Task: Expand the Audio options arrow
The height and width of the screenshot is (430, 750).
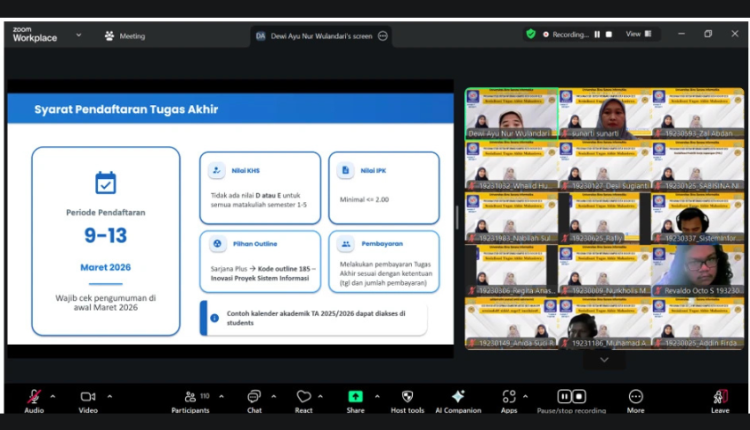Action: [53, 397]
